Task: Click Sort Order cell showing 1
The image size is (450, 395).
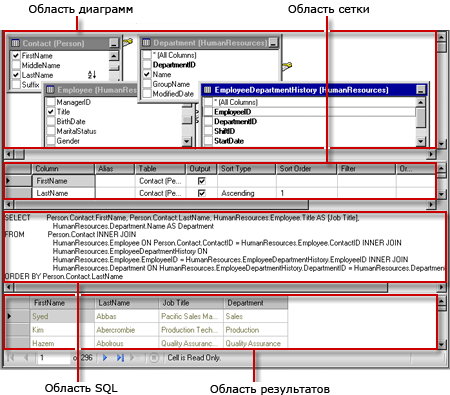Action: (307, 193)
